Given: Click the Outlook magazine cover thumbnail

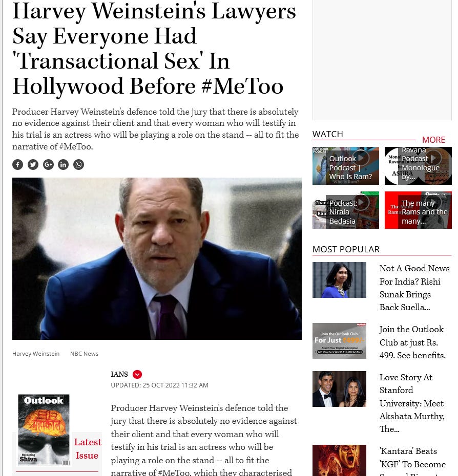Looking at the screenshot, I should coord(44,430).
